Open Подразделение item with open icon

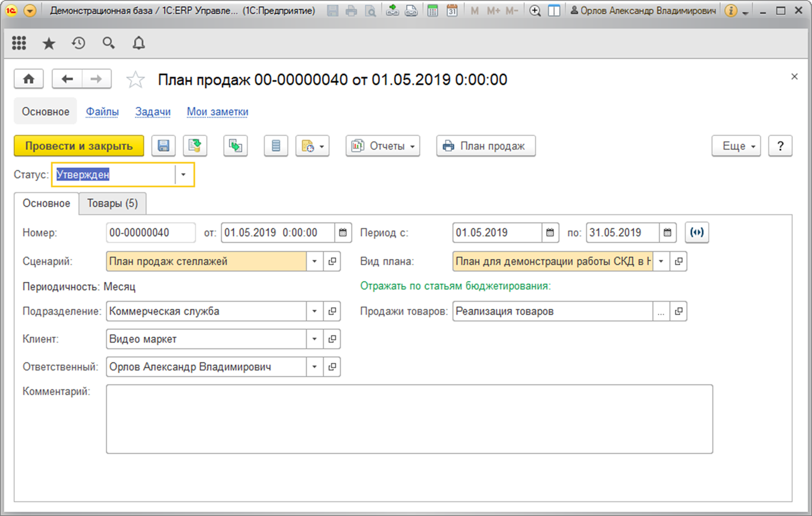pyautogui.click(x=332, y=311)
